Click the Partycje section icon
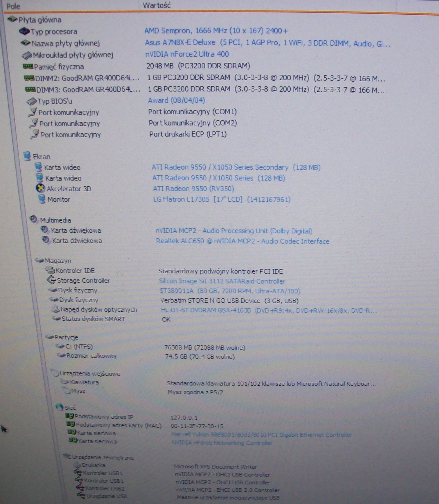The width and height of the screenshot is (439, 504). [49, 337]
